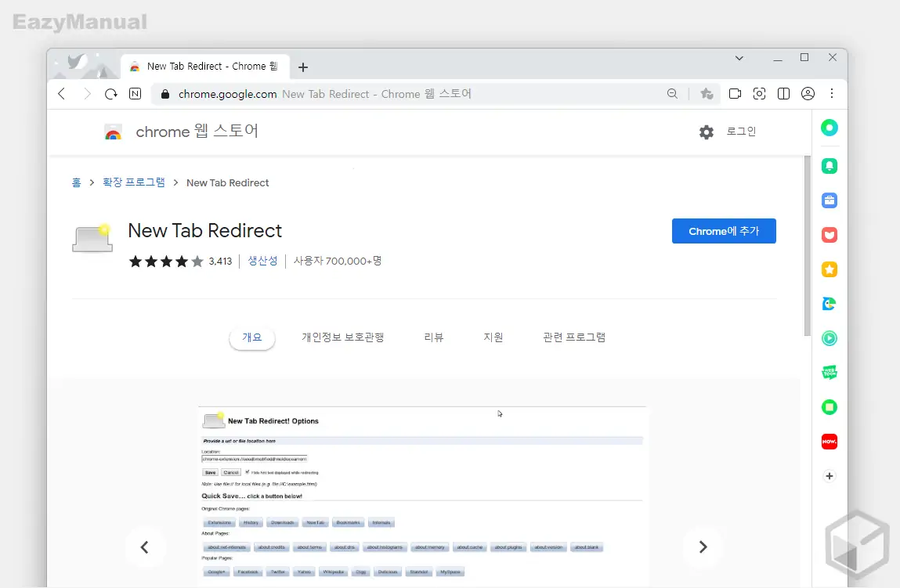Open the blue briefcase sidebar icon

(x=830, y=200)
